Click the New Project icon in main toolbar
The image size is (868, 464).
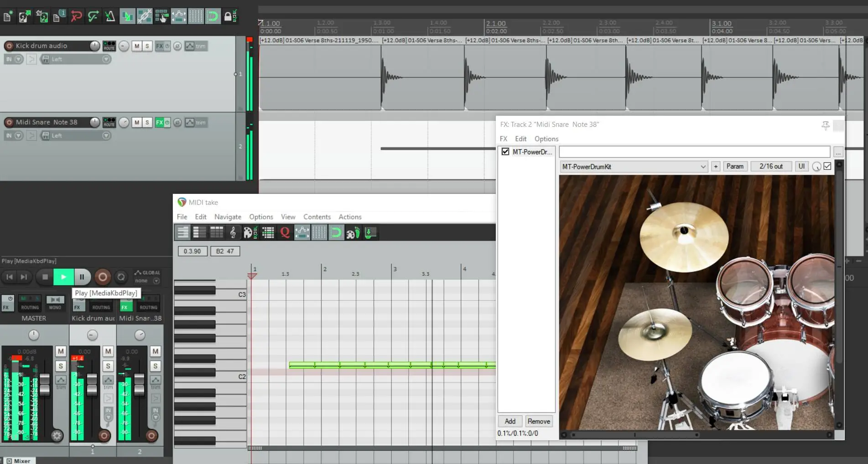(x=8, y=17)
